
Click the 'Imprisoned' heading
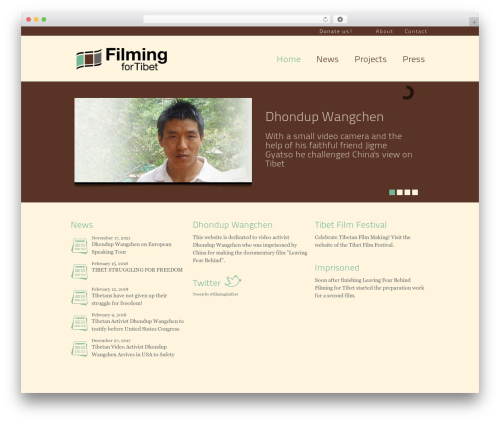click(x=337, y=268)
